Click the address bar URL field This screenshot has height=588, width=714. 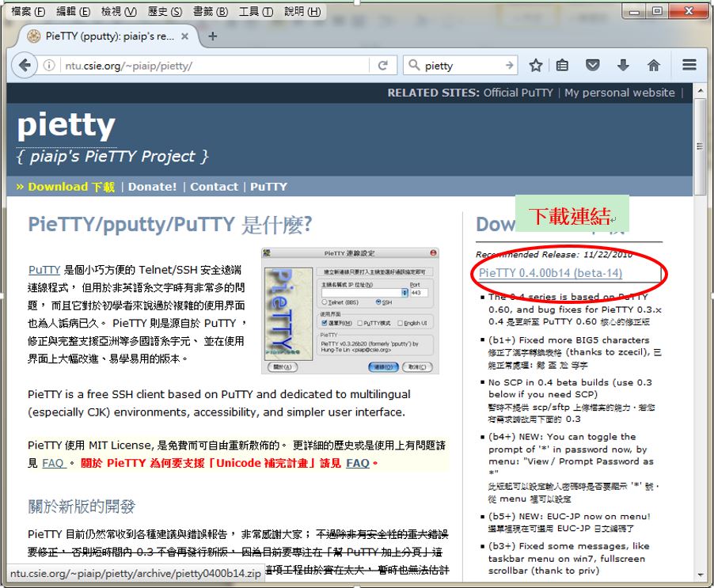pos(214,66)
